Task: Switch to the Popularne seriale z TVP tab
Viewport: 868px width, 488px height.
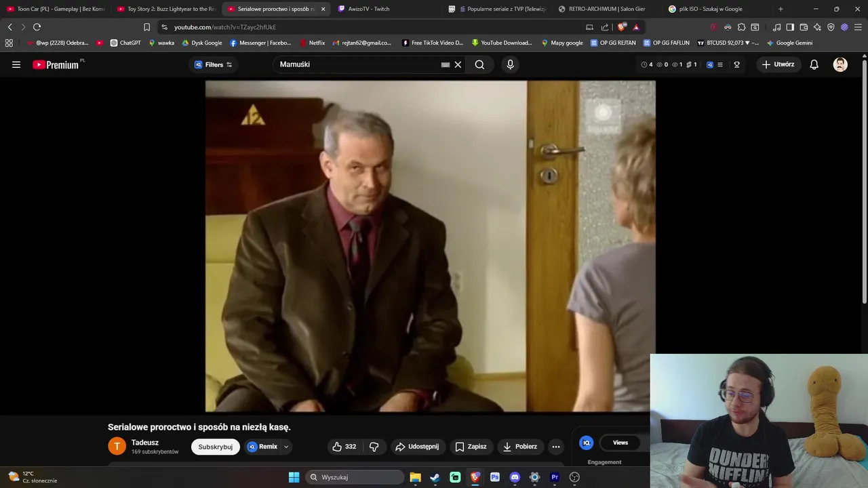Action: (x=497, y=9)
